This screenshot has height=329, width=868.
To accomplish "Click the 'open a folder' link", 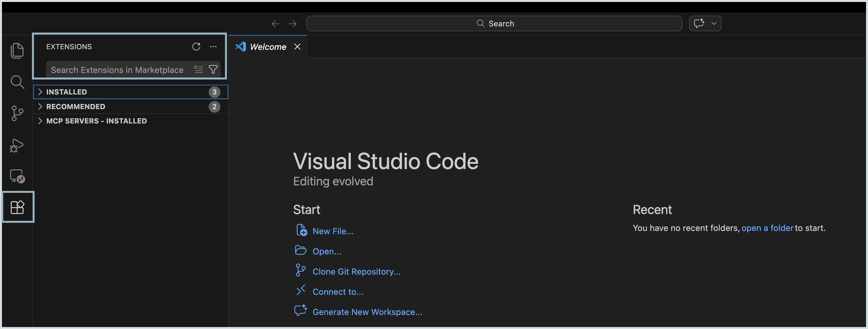I will point(767,228).
